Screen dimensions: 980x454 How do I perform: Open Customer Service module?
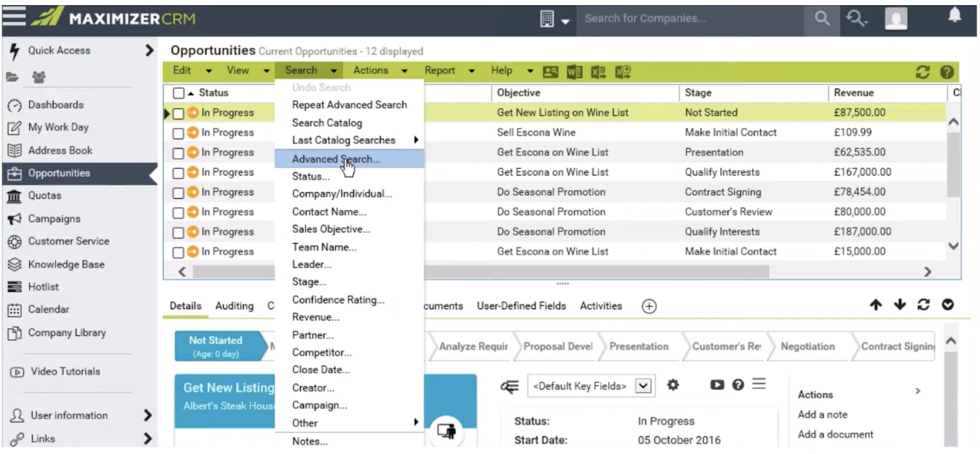tap(69, 241)
